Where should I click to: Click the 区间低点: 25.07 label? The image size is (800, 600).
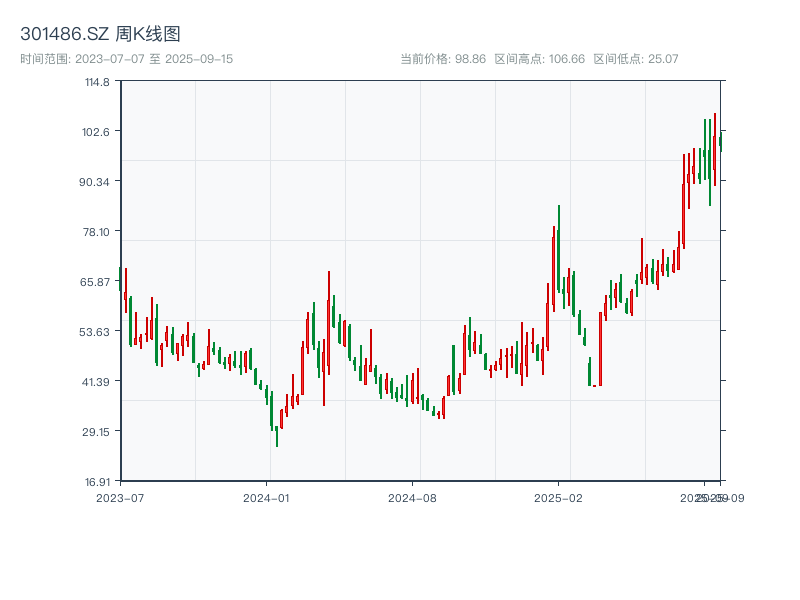click(x=636, y=59)
